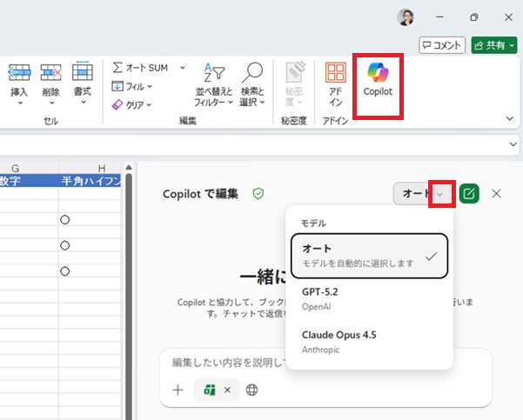
Task: Open Copilot from the ribbon
Action: (x=378, y=78)
